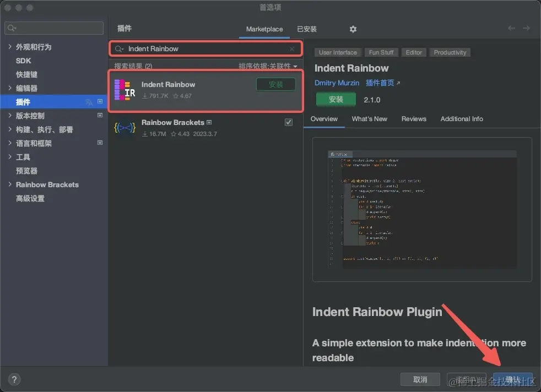Select SDK in the settings tree
Screen dimensions: 541x392
[x=24, y=61]
